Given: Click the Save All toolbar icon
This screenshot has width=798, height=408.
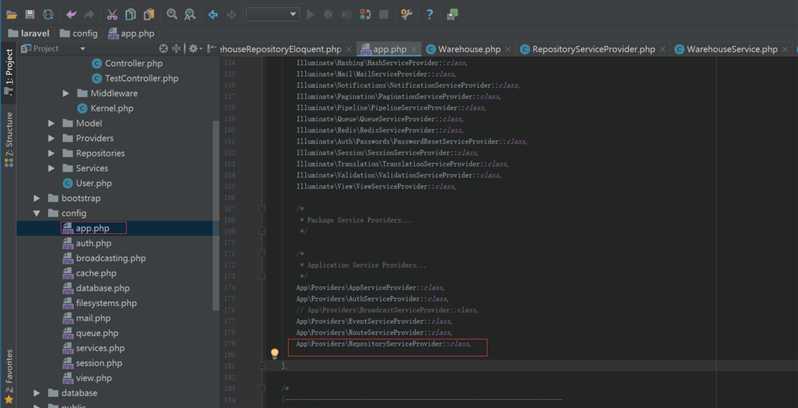Looking at the screenshot, I should pos(30,14).
